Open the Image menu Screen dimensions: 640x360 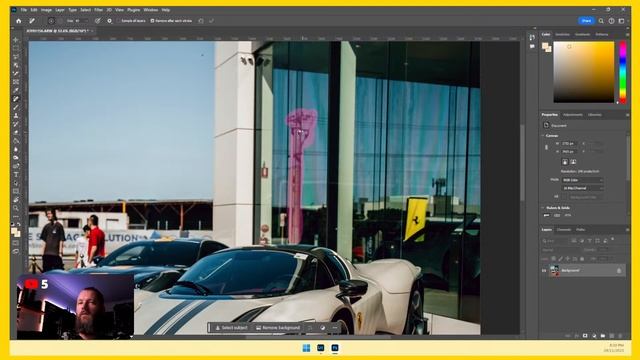pos(46,10)
